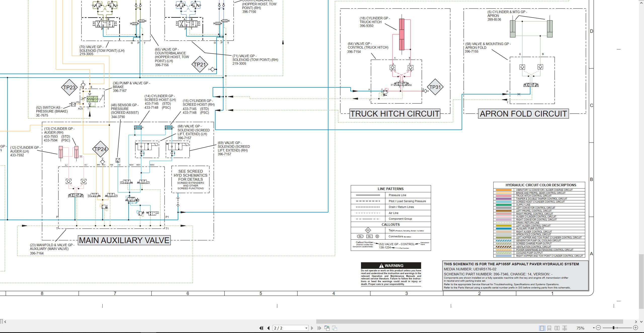Open the page number dropdown arrow

click(306, 328)
